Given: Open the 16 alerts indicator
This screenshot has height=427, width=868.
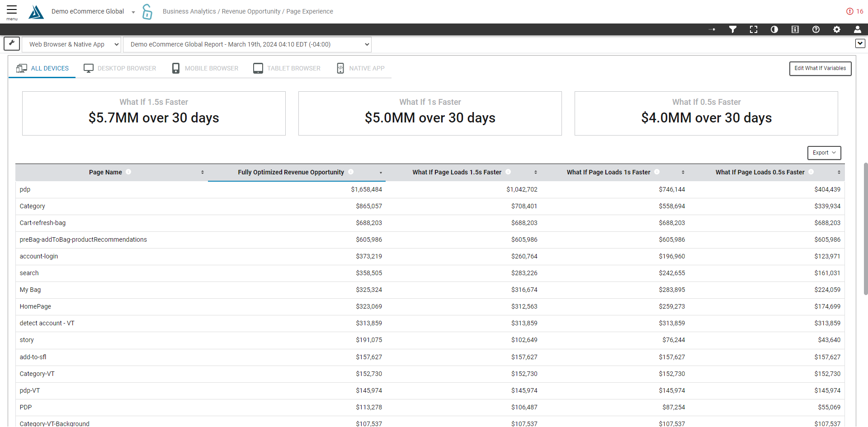Looking at the screenshot, I should (x=855, y=11).
